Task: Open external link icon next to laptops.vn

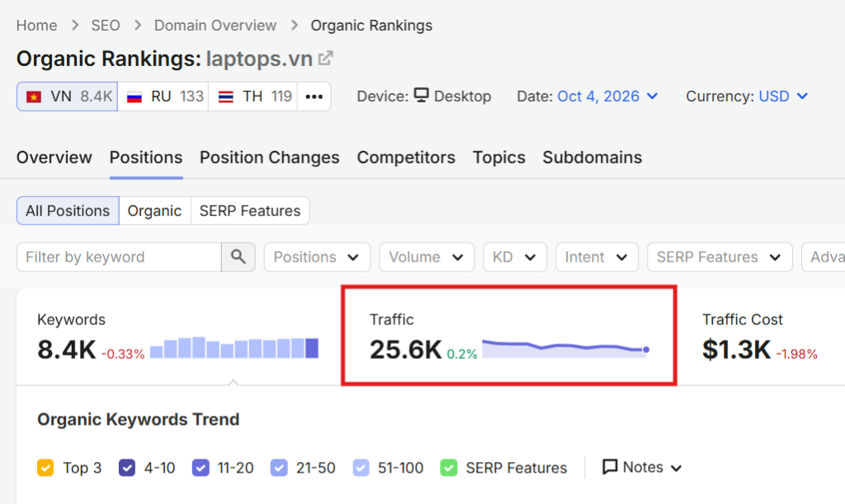Action: (x=325, y=58)
